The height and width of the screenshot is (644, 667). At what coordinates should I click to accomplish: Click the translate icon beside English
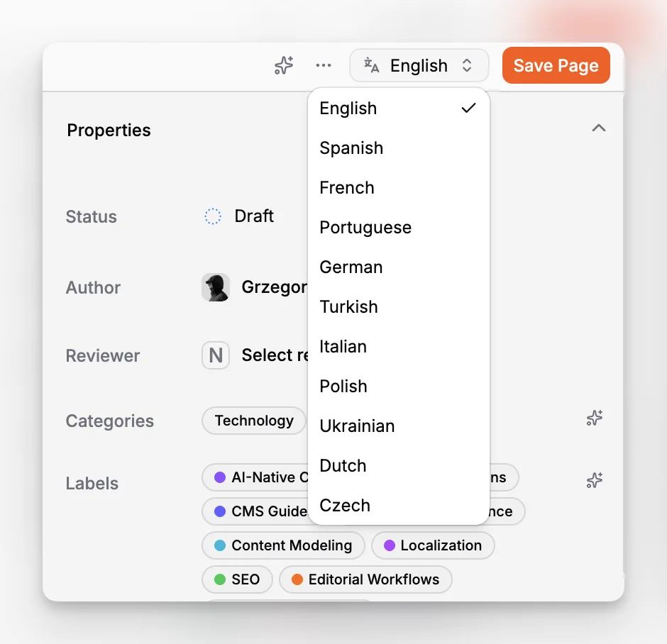(371, 65)
